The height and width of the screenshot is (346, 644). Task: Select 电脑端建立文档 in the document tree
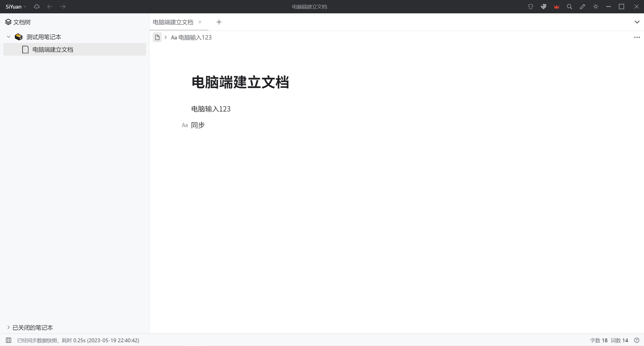[x=53, y=50]
